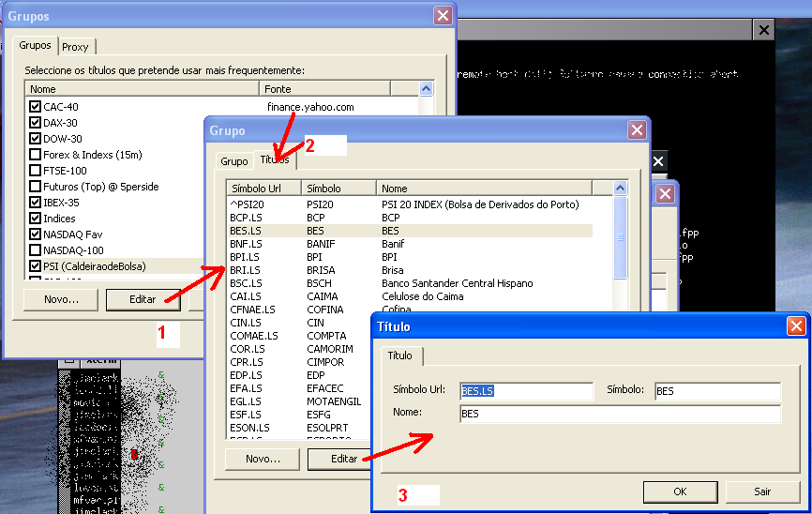The image size is (812, 514).
Task: Select the Grupo tab
Action: pyautogui.click(x=234, y=161)
